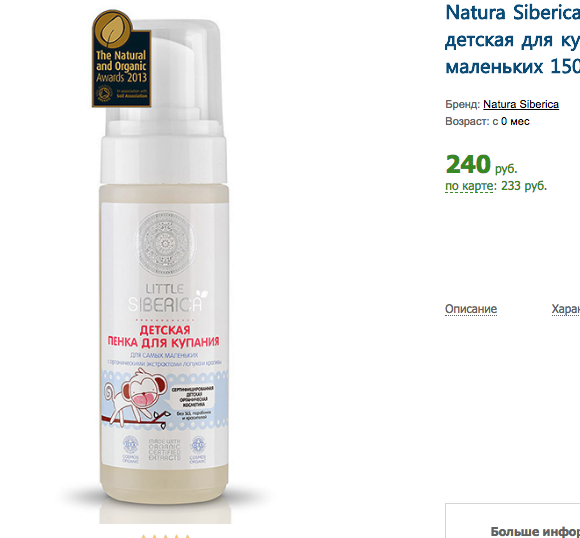Click the Soil Association logo on the badge
The height and width of the screenshot is (538, 580).
click(x=105, y=93)
